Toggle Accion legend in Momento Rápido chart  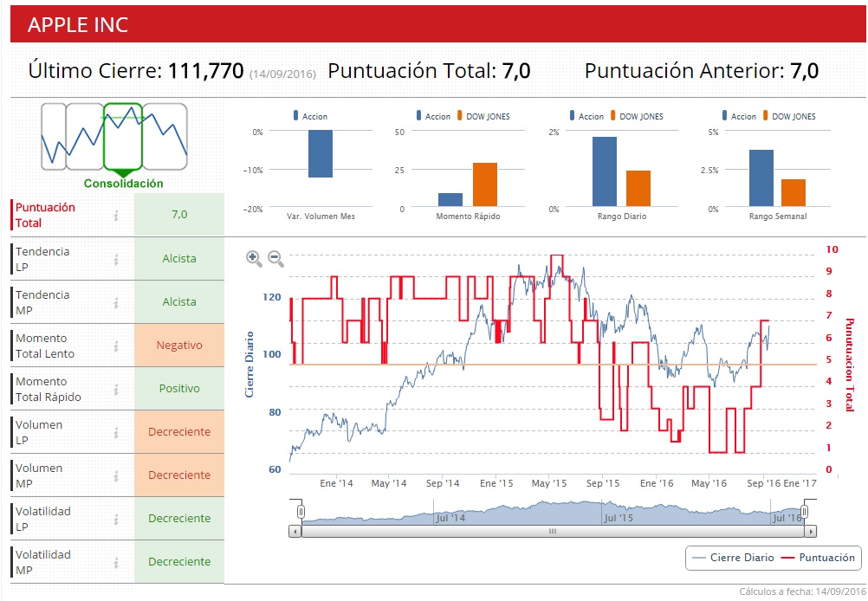pos(433,116)
